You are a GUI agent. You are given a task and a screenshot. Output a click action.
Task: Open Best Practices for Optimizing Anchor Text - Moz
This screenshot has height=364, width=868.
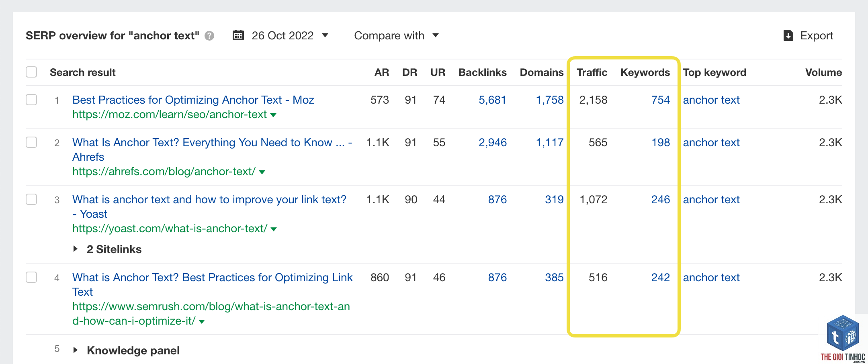tap(193, 100)
